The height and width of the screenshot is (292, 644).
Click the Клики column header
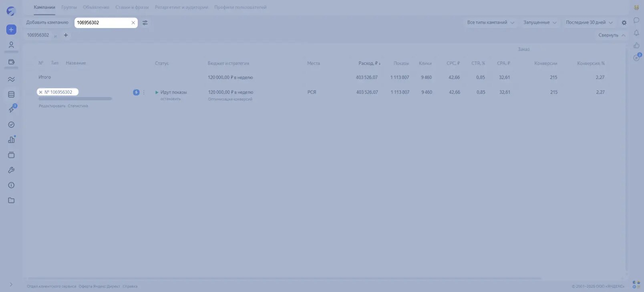pyautogui.click(x=425, y=63)
